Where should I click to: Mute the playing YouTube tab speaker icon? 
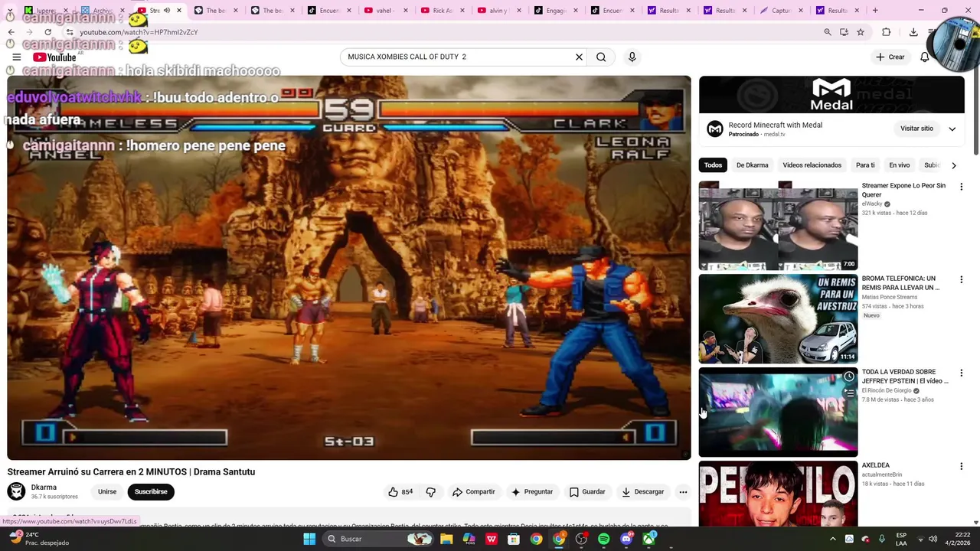[167, 10]
